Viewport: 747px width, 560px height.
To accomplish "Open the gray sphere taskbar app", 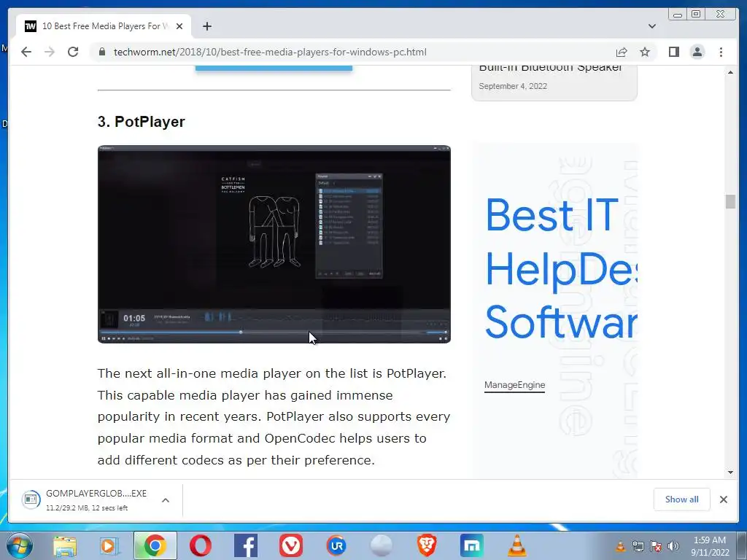I will click(x=381, y=545).
